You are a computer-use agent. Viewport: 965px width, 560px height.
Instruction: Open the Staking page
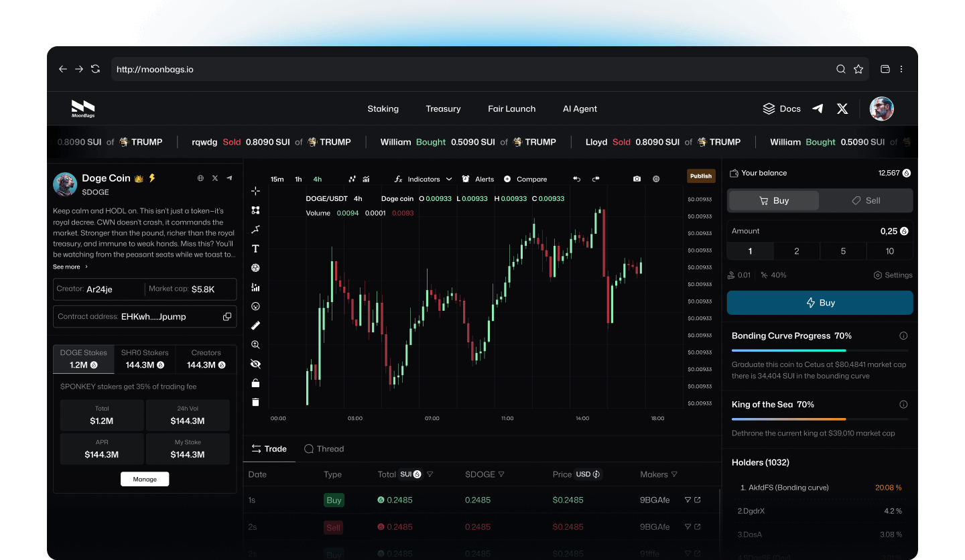click(383, 109)
